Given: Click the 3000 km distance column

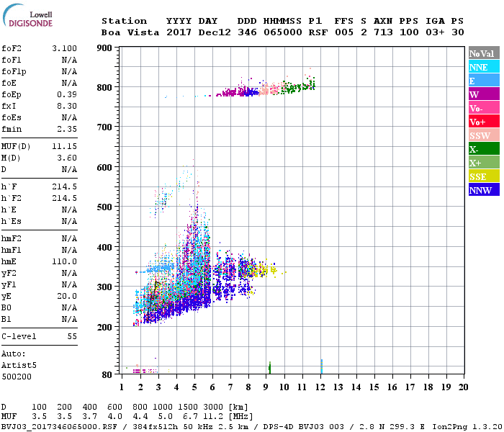Looking at the screenshot, I should [213, 408].
